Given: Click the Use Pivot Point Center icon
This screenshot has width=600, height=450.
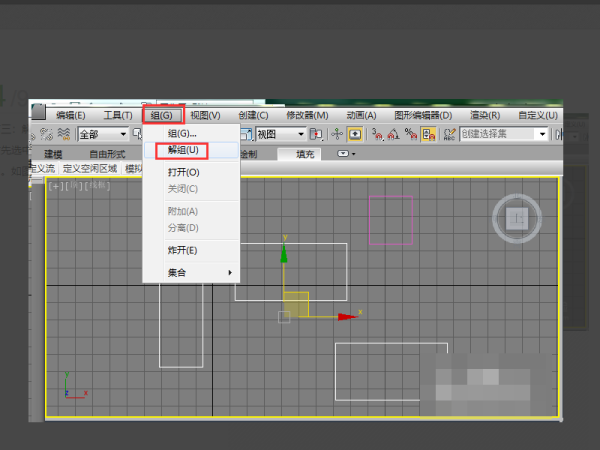Looking at the screenshot, I should 316,134.
